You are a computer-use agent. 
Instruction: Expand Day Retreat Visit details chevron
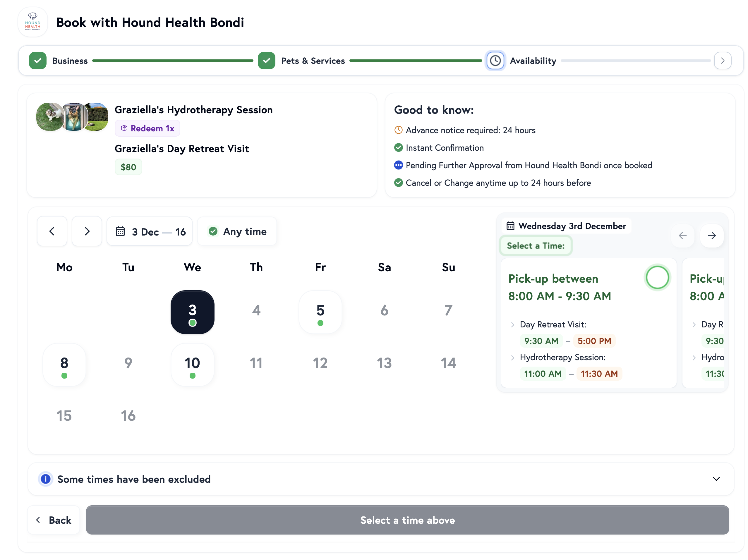pyautogui.click(x=513, y=325)
